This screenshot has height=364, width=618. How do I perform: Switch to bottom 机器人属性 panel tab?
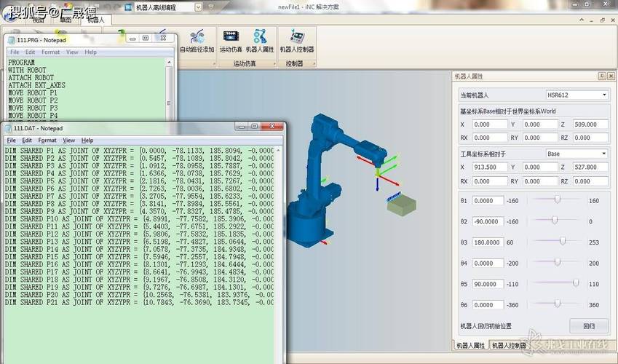click(x=470, y=346)
